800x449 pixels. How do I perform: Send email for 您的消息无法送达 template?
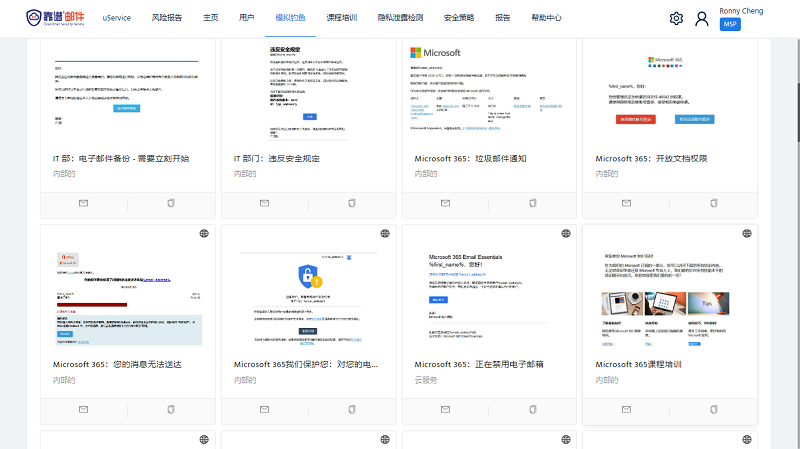pos(83,409)
